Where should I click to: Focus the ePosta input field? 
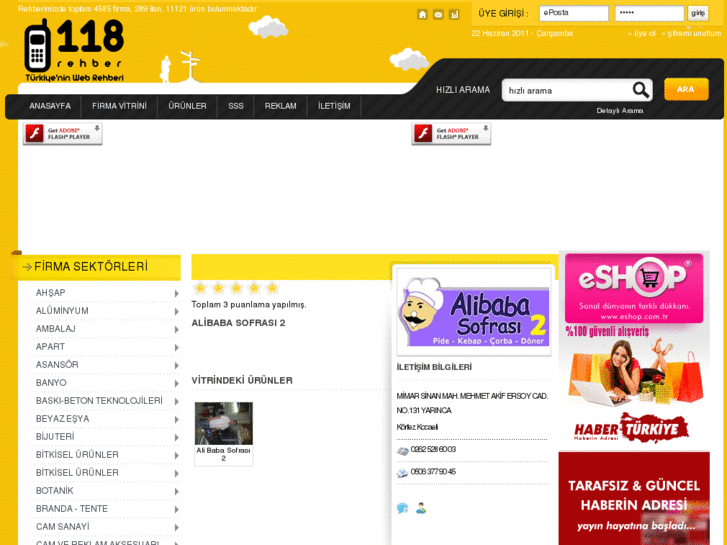pos(574,13)
